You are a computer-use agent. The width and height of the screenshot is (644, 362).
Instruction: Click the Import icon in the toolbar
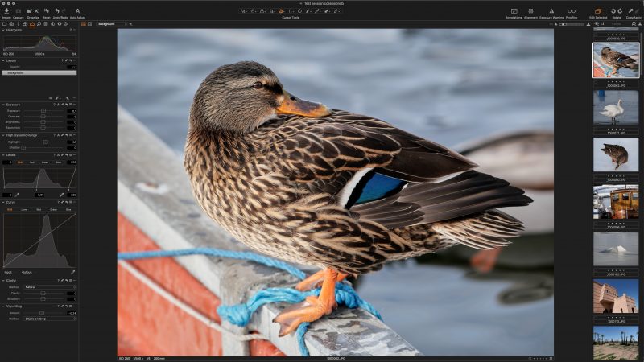click(x=6, y=11)
